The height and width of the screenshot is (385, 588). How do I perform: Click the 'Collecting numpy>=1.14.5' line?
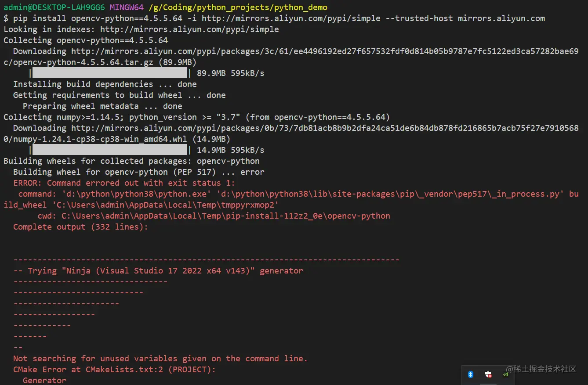196,117
